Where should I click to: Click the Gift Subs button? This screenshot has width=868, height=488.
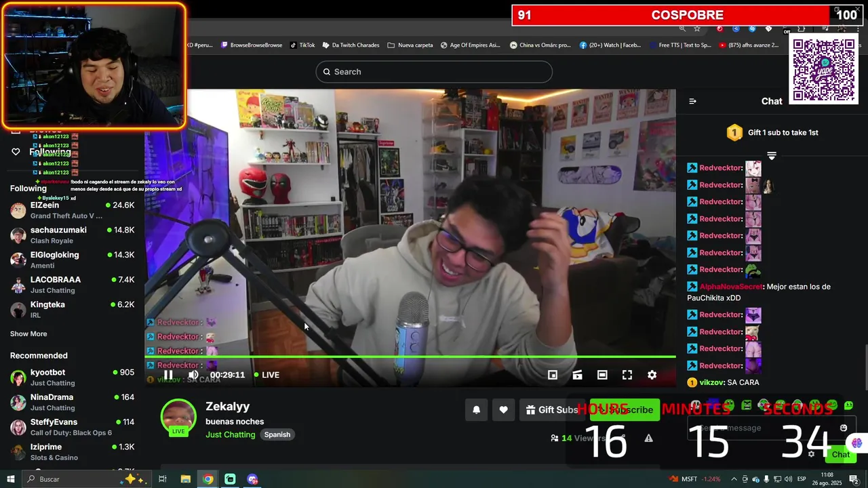(552, 409)
